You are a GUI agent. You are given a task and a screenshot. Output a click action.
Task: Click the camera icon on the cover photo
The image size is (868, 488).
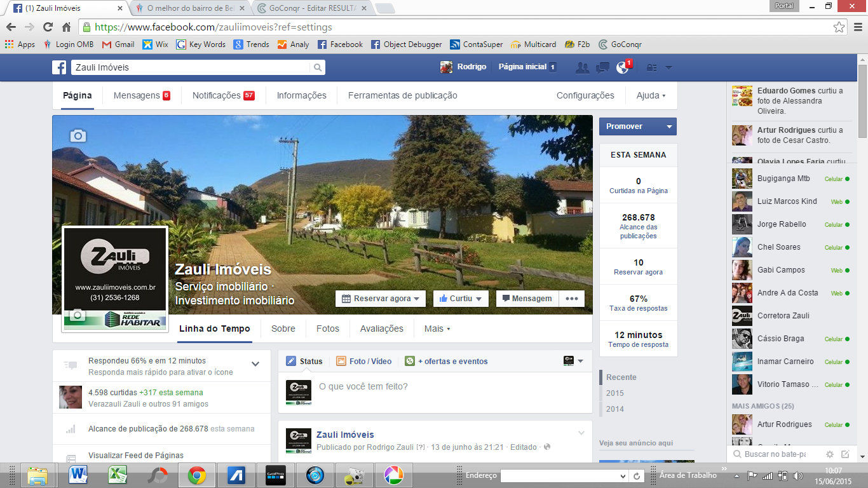[x=78, y=135]
